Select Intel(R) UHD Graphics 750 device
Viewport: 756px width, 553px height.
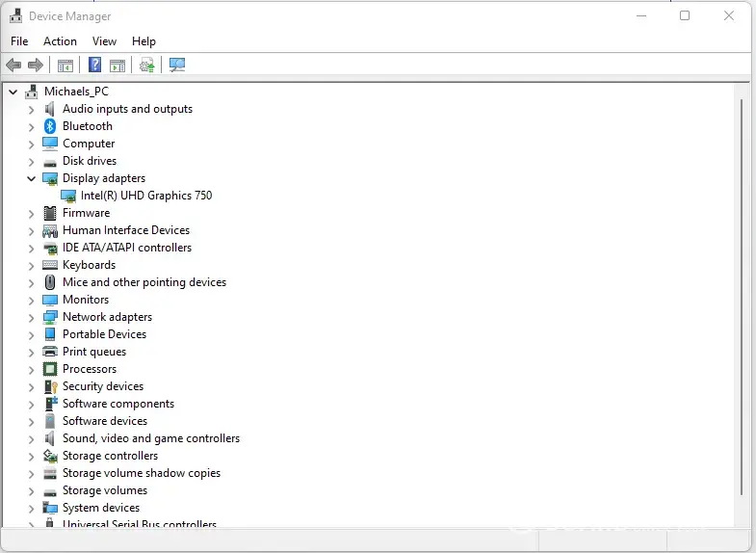tap(146, 196)
